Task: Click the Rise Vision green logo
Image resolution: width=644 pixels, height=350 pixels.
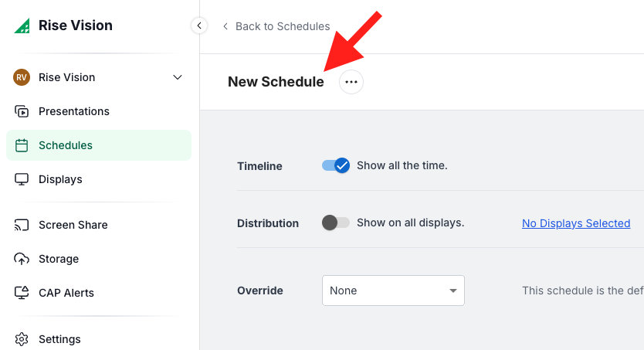Action: [x=22, y=25]
